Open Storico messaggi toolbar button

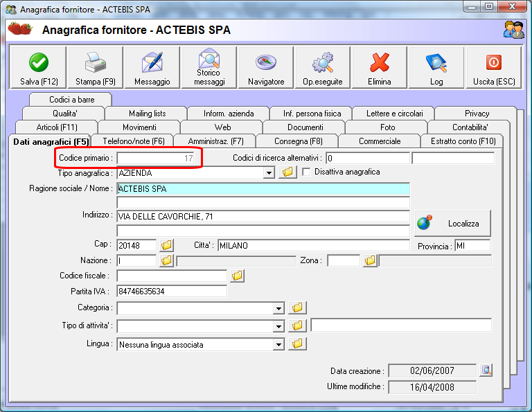(x=209, y=67)
